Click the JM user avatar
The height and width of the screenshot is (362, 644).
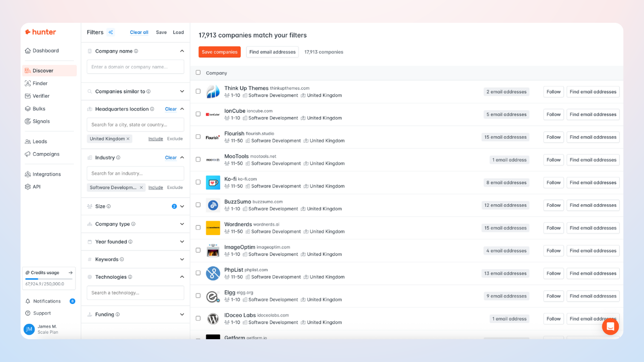coord(29,329)
